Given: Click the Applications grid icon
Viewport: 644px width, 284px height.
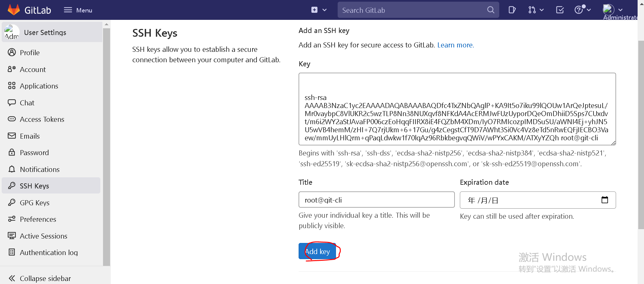Looking at the screenshot, I should (12, 86).
